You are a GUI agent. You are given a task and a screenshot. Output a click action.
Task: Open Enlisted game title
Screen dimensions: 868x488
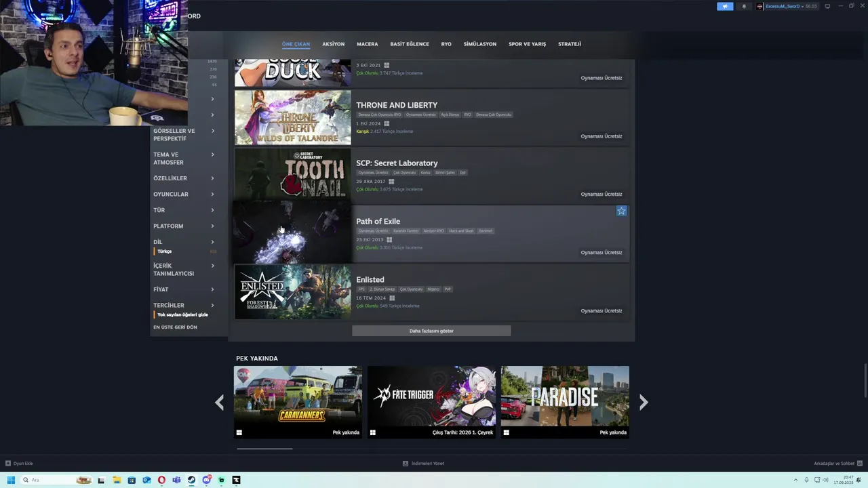370,280
